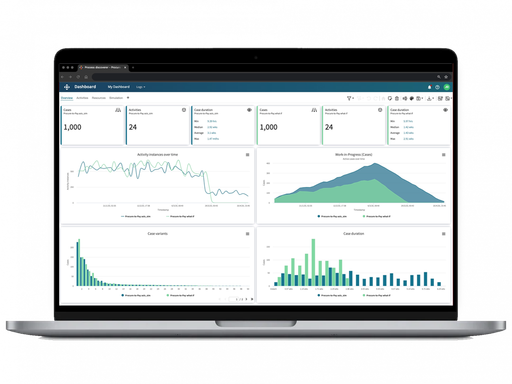Switch to the Resources tab
The height and width of the screenshot is (384, 512).
click(99, 98)
